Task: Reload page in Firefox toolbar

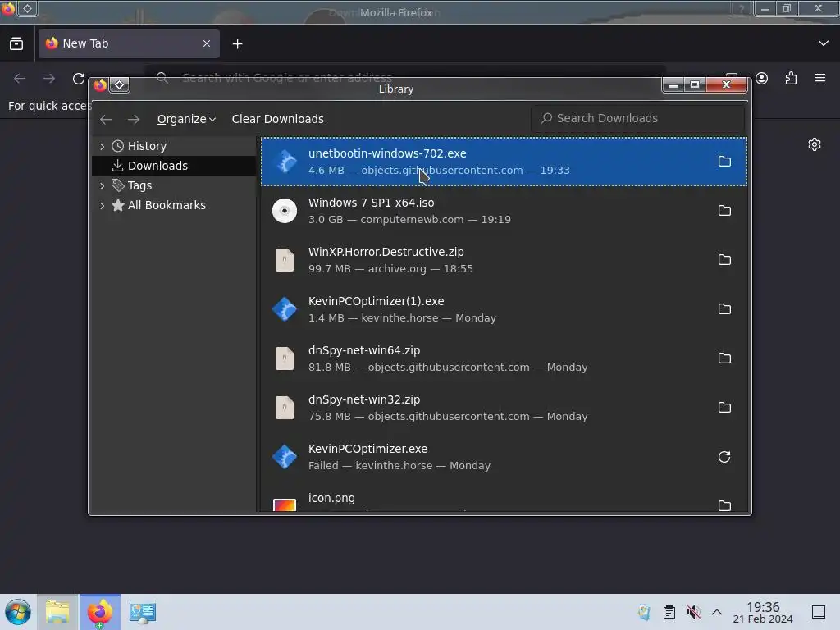Action: pos(79,79)
